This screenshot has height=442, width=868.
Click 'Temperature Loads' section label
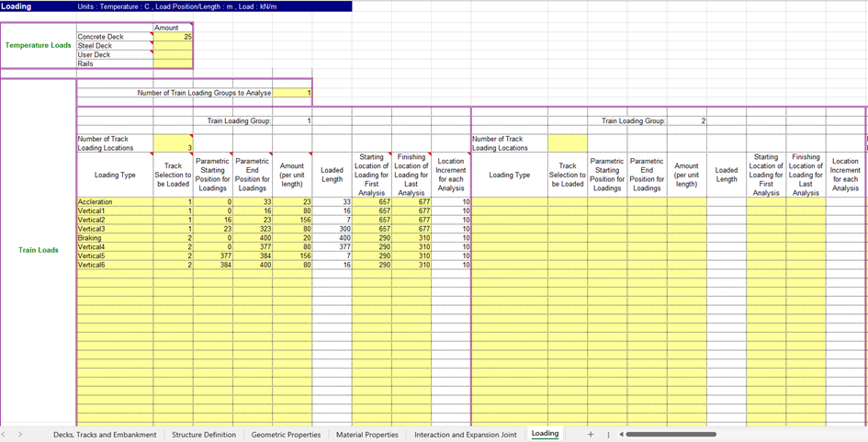coord(39,45)
